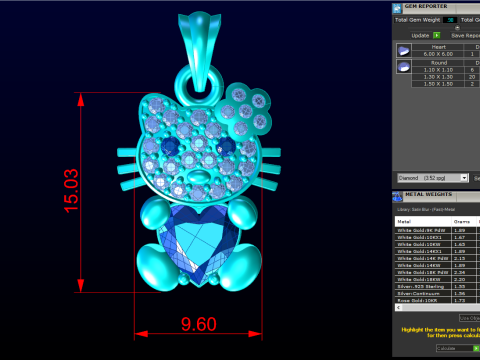Click the Metal column header
The width and height of the screenshot is (480, 360).
pyautogui.click(x=423, y=221)
